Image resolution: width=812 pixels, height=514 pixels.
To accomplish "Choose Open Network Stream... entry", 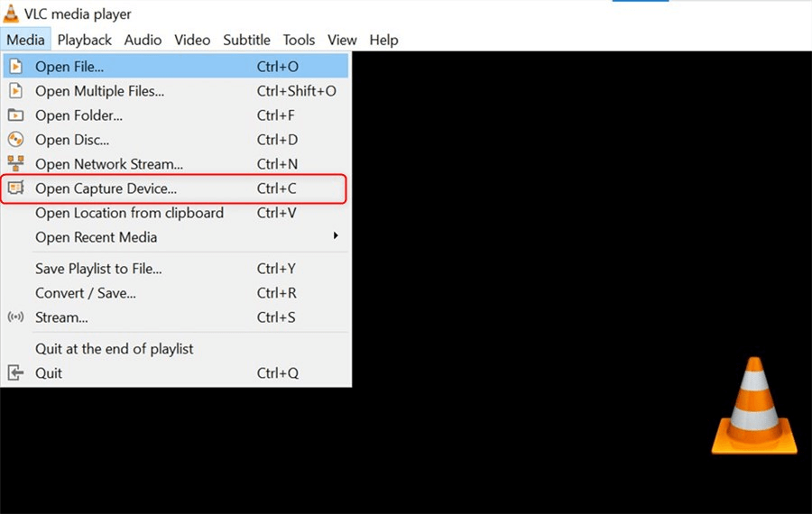I will [176, 163].
